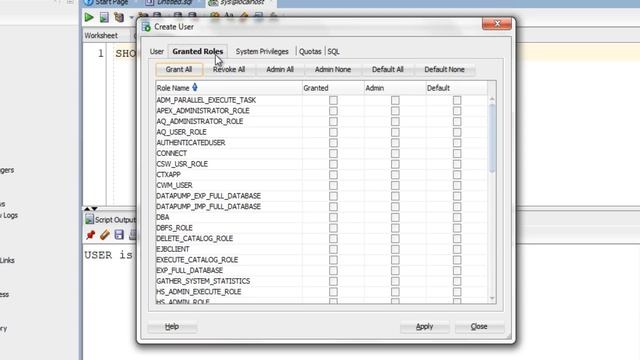This screenshot has height=360, width=640.
Task: Enable Default for the CONNECT role
Action: pyautogui.click(x=457, y=153)
